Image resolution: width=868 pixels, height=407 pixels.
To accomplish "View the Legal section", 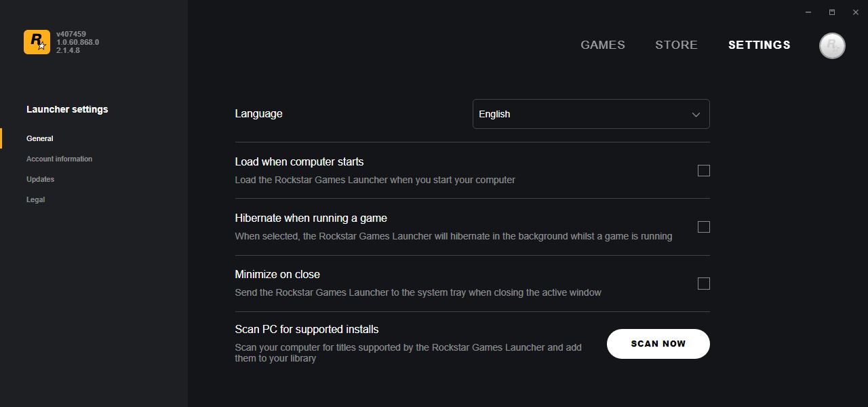I will [x=36, y=199].
